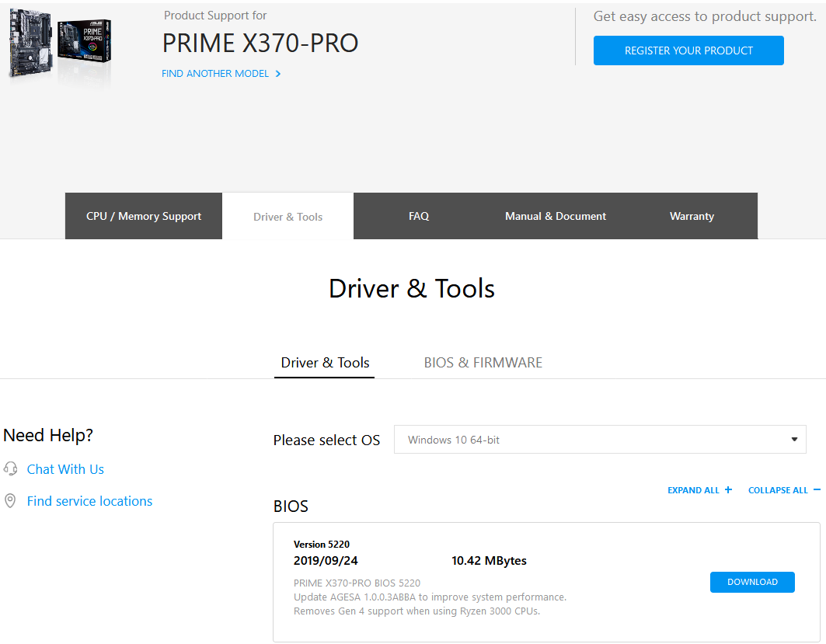Click the Version 5220 text
826x644 pixels.
[322, 544]
